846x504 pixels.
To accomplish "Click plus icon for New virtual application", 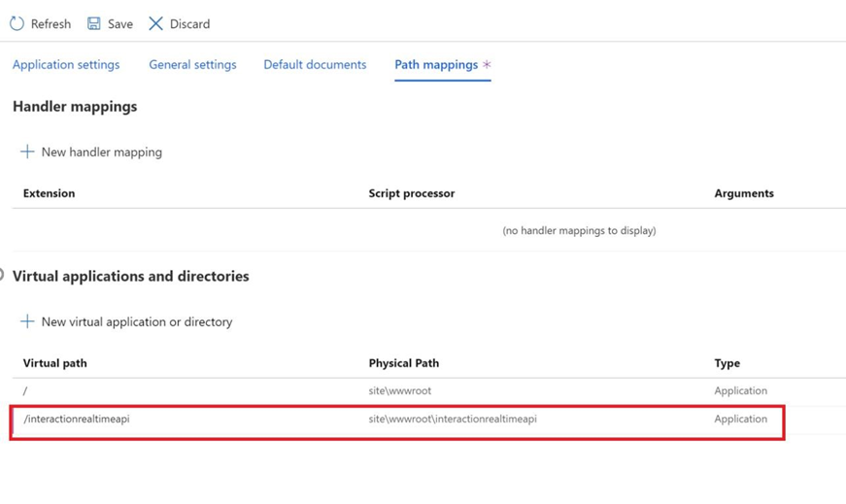I will tap(27, 321).
